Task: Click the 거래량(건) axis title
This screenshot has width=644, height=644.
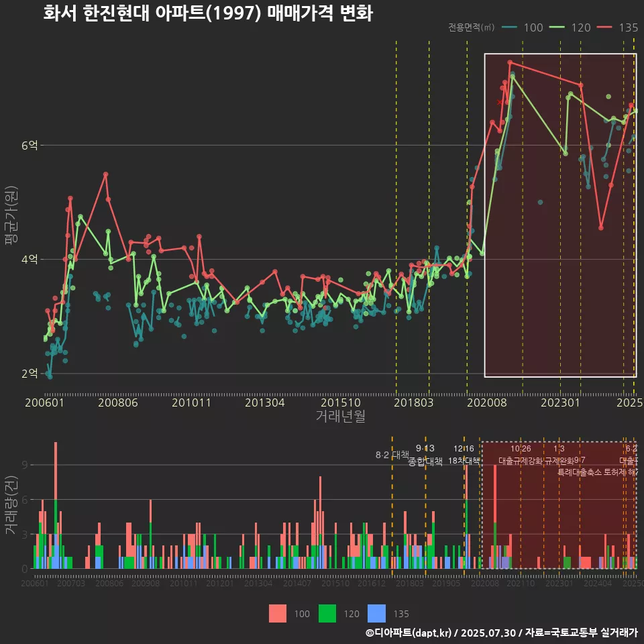Action: (x=11, y=504)
